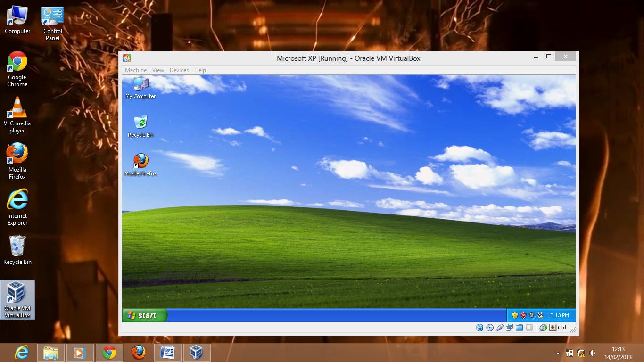644x362 pixels.
Task: Show hidden icons in host system tray
Action: coord(558,353)
